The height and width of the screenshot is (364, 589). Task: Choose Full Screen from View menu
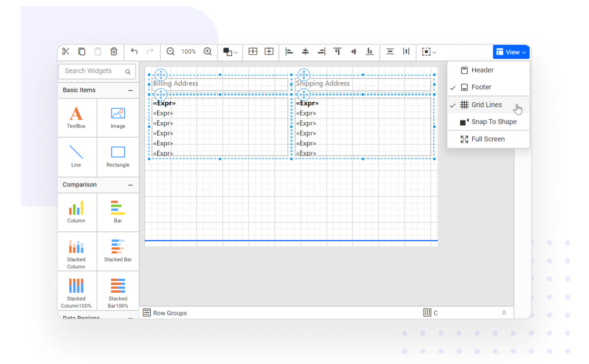point(488,139)
